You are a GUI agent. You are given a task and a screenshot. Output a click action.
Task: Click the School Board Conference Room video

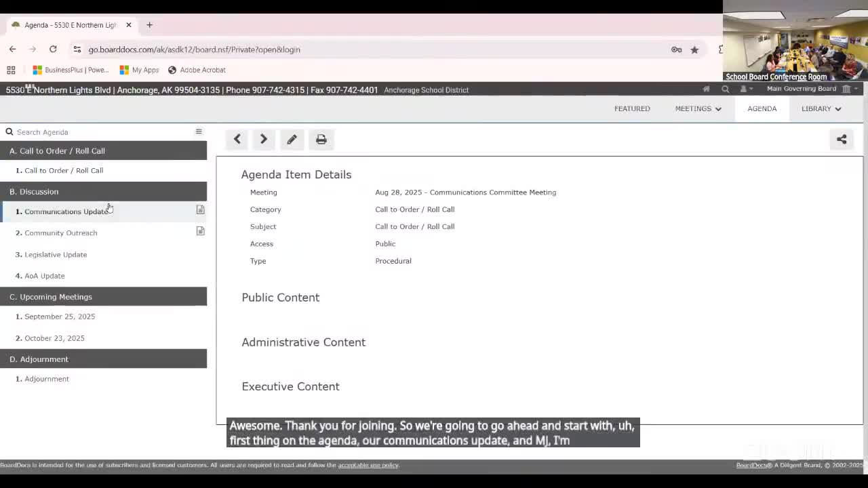click(x=795, y=41)
